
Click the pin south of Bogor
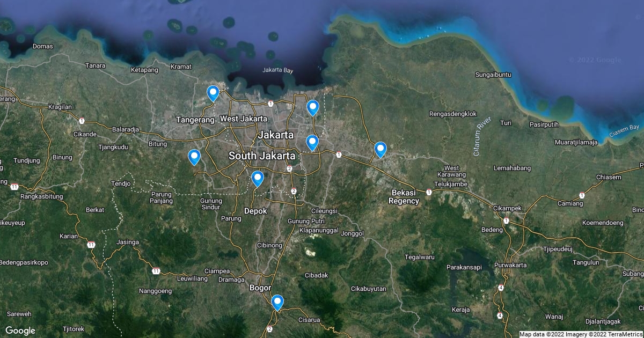click(277, 302)
